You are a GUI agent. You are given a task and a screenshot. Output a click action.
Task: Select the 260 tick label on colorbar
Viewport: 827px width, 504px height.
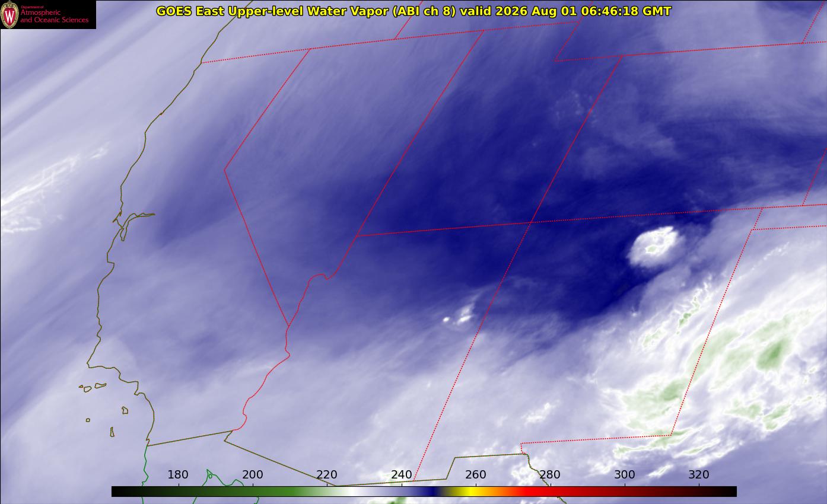click(x=476, y=474)
